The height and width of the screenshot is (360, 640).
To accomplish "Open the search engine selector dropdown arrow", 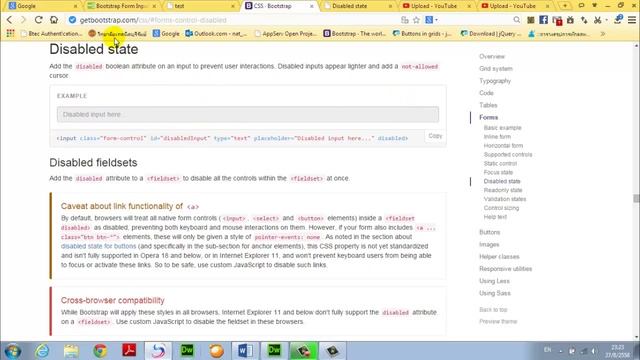I will (x=437, y=20).
